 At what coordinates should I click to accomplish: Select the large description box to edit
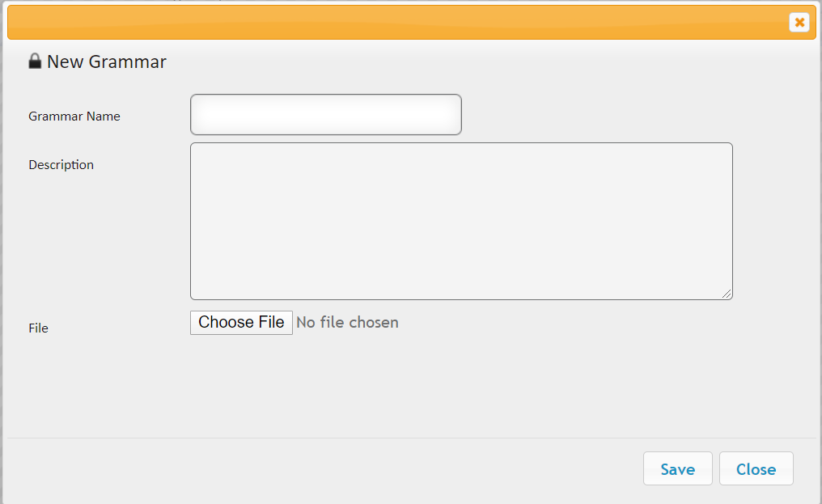pyautogui.click(x=461, y=222)
